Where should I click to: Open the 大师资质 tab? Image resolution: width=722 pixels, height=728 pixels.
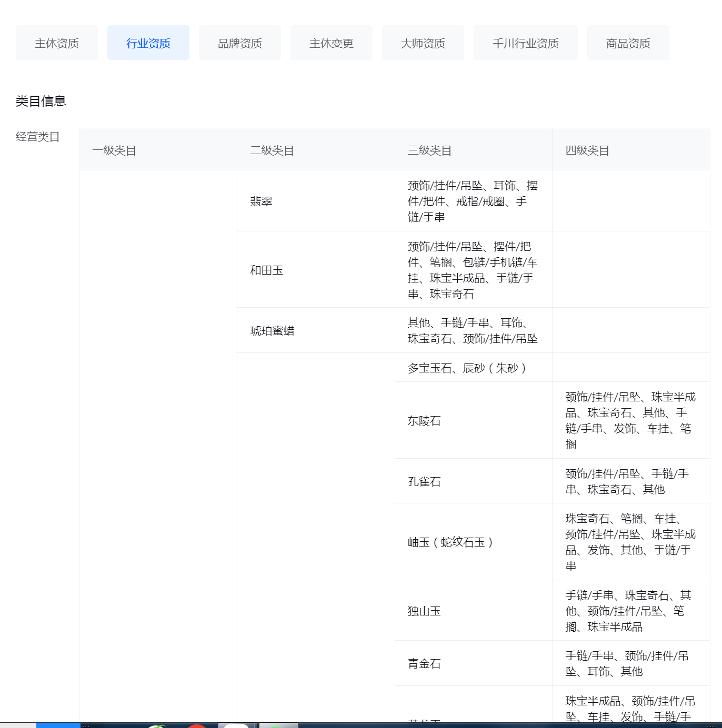point(423,43)
